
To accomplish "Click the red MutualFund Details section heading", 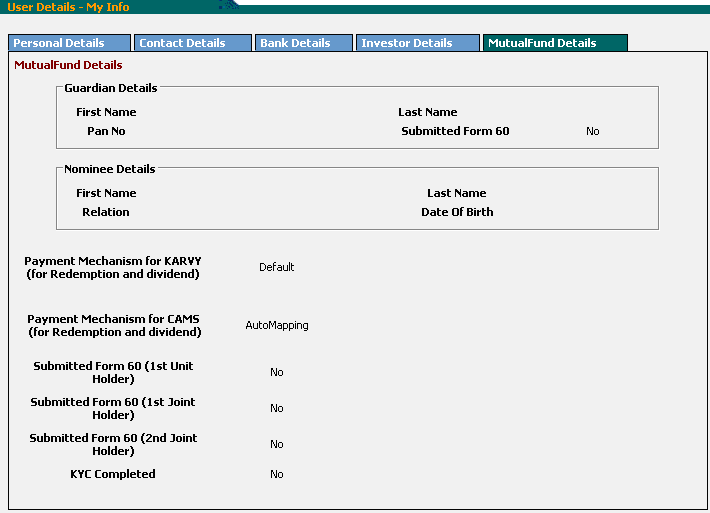I will tap(68, 65).
